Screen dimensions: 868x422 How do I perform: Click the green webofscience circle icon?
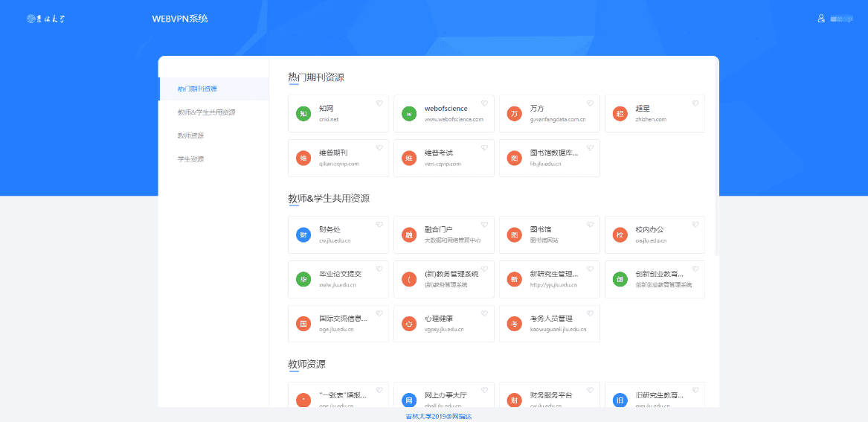(409, 114)
